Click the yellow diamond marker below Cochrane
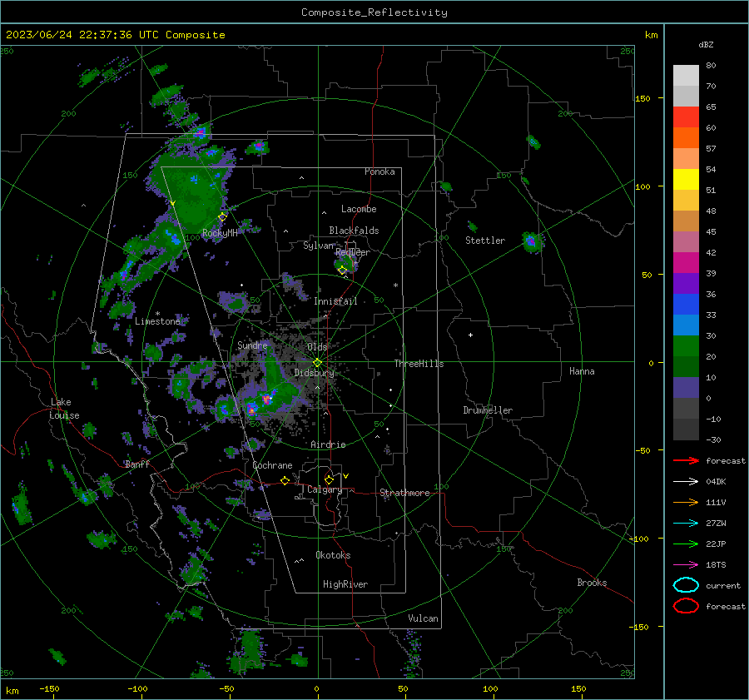Image resolution: width=749 pixels, height=700 pixels. pos(285,481)
